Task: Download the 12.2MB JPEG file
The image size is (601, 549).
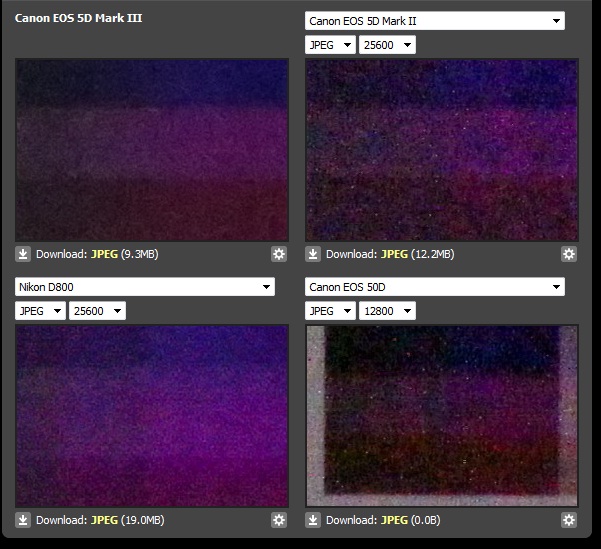Action: 394,254
